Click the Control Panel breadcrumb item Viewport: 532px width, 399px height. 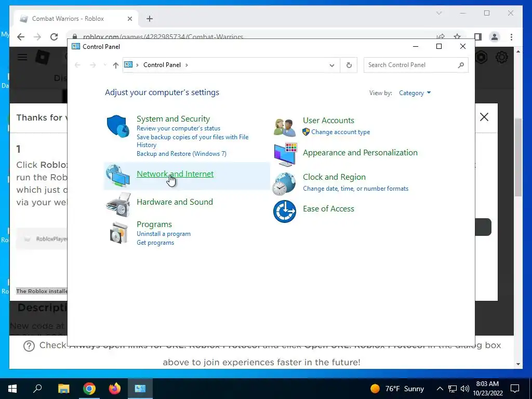(x=162, y=65)
